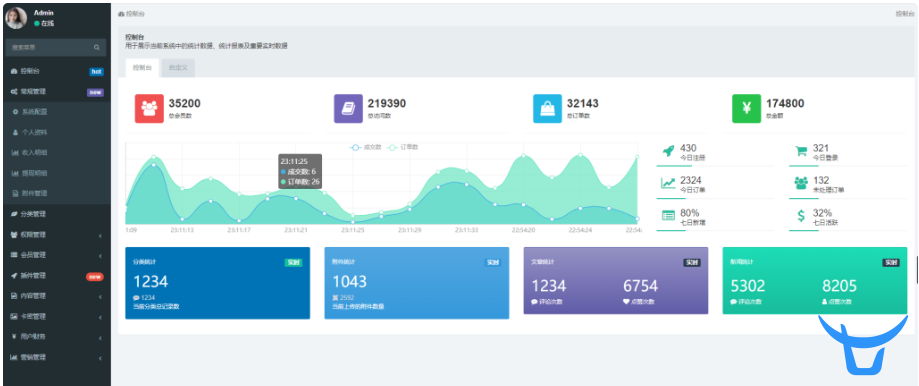Click the heart icon under 6754

point(627,302)
